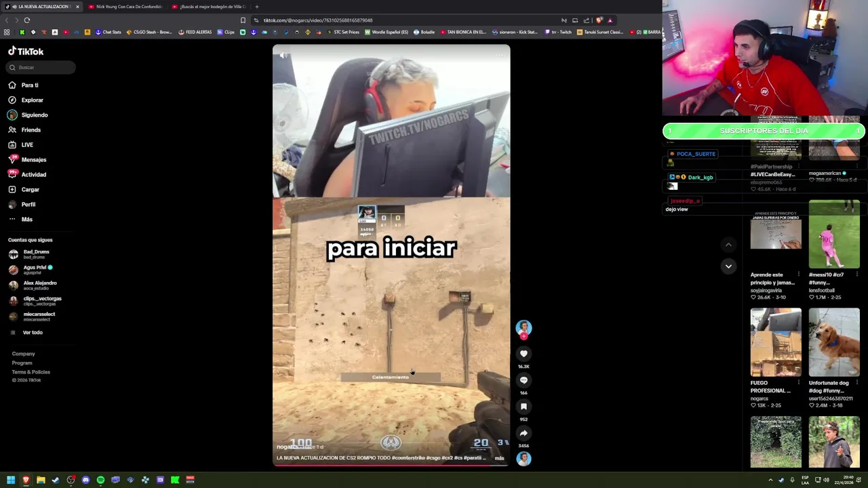Open followed account miecarsselect
Image resolution: width=868 pixels, height=488 pixels.
point(32,317)
